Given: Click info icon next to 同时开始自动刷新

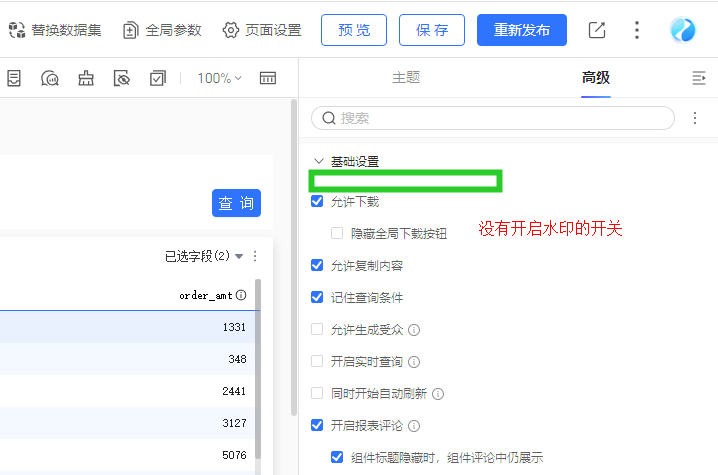Looking at the screenshot, I should pos(438,394).
